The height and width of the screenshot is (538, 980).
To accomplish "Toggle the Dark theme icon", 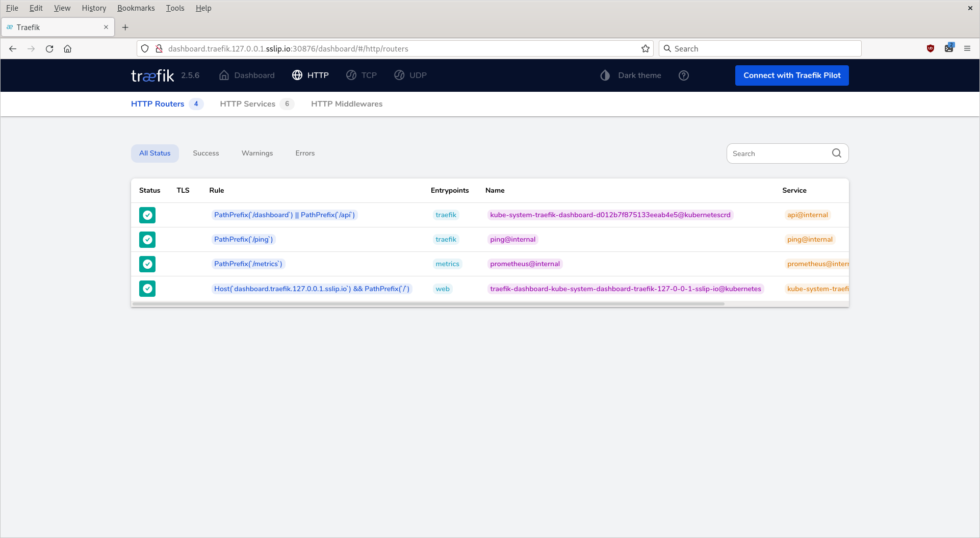I will pyautogui.click(x=605, y=75).
